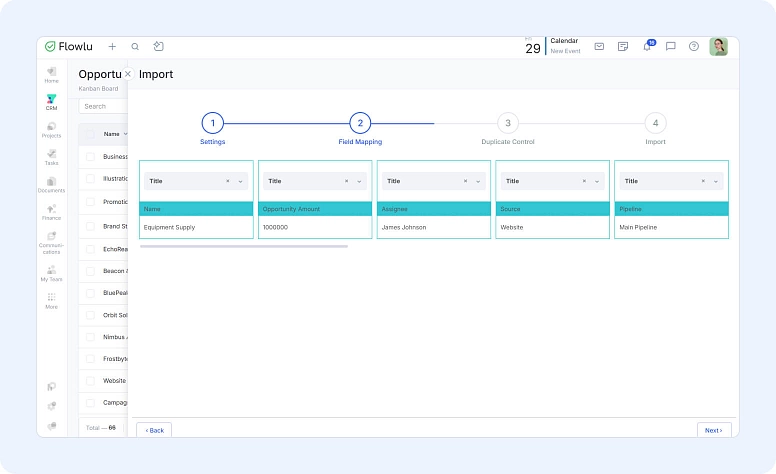Click the Next button
776x474 pixels.
point(713,430)
